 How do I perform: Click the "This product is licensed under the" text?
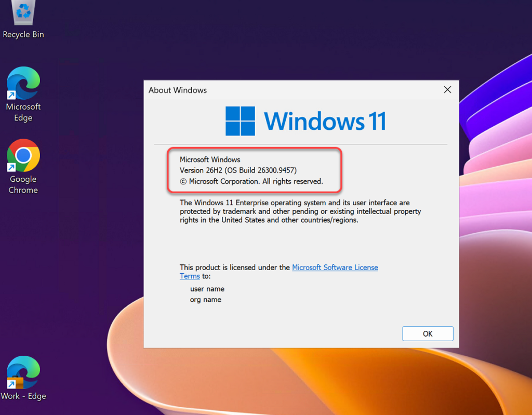(x=234, y=267)
